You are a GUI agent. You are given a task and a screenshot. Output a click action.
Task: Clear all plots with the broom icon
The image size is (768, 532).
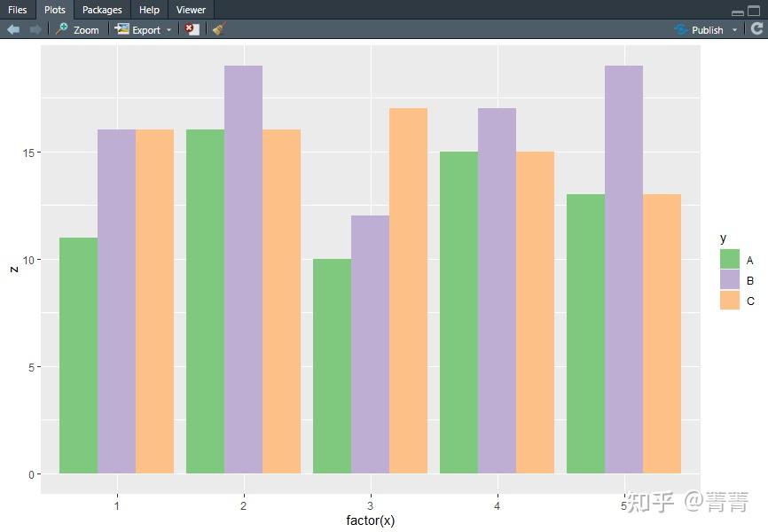217,29
